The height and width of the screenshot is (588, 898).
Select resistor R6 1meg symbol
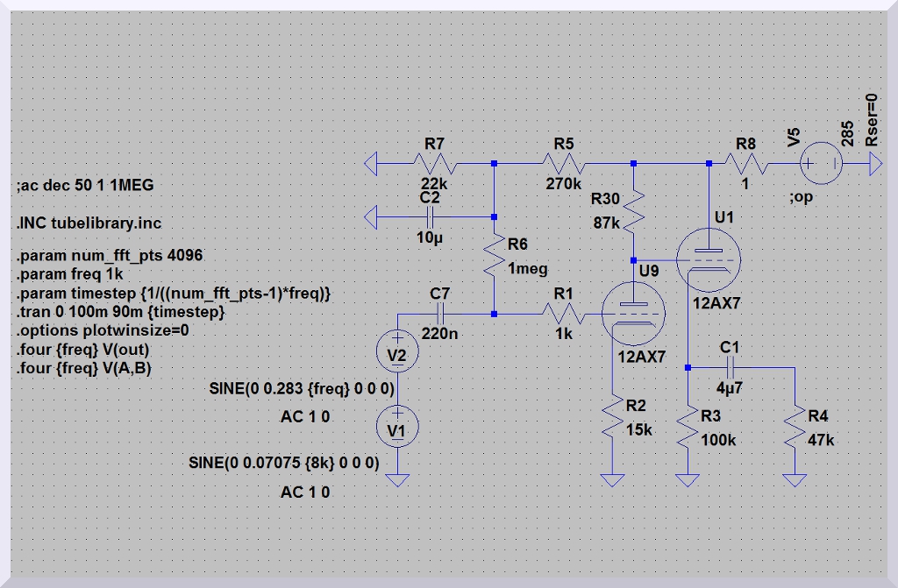tap(494, 255)
